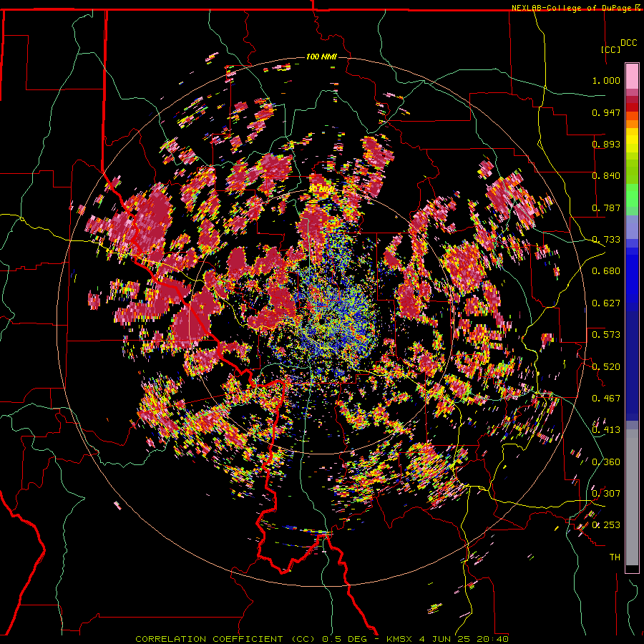
Task: Click the gray lower color bar segment
Action: [632, 497]
